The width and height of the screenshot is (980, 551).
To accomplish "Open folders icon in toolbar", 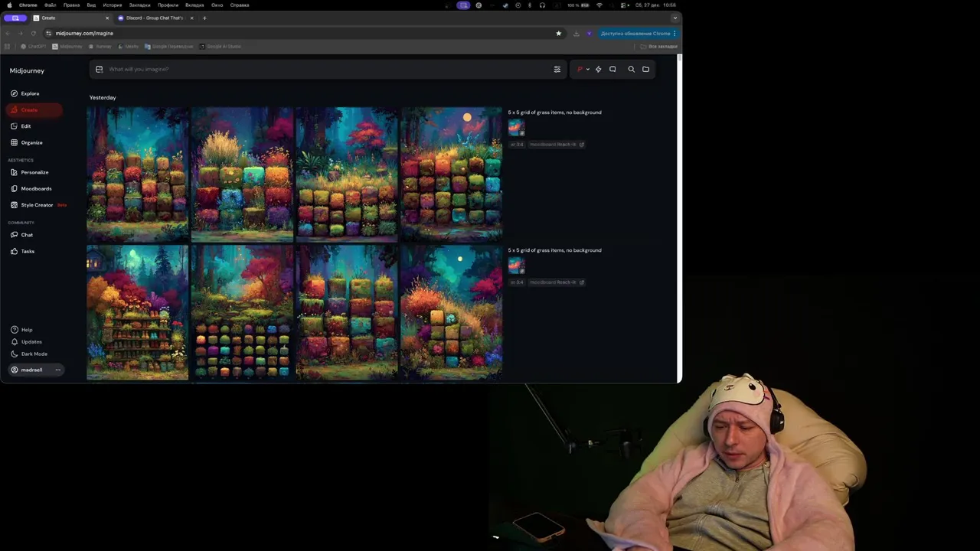I will point(646,69).
